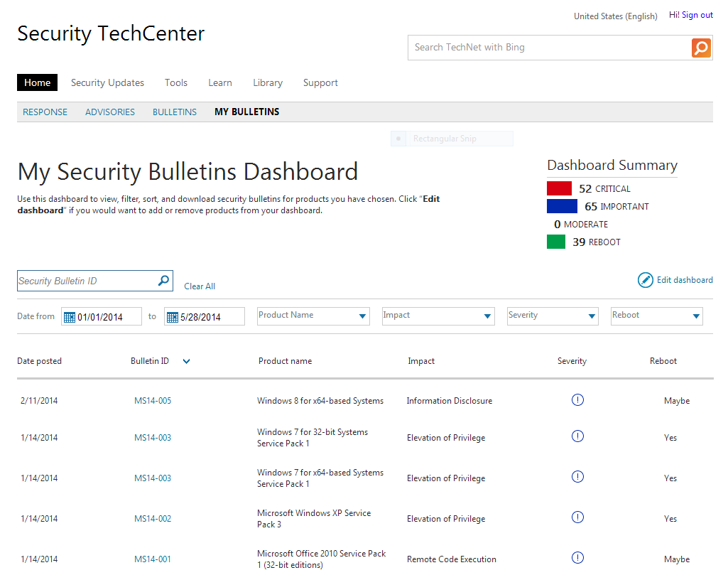Viewport: 728px width, 575px height.
Task: Click the 5/28/2014 end date field
Action: [205, 316]
